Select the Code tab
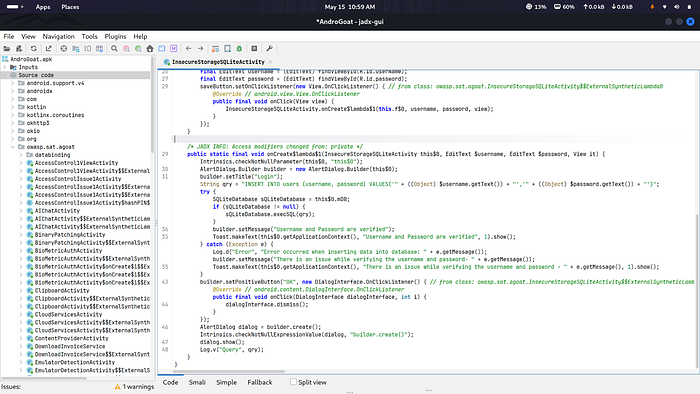Viewport: 700px width, 394px height. click(x=170, y=382)
